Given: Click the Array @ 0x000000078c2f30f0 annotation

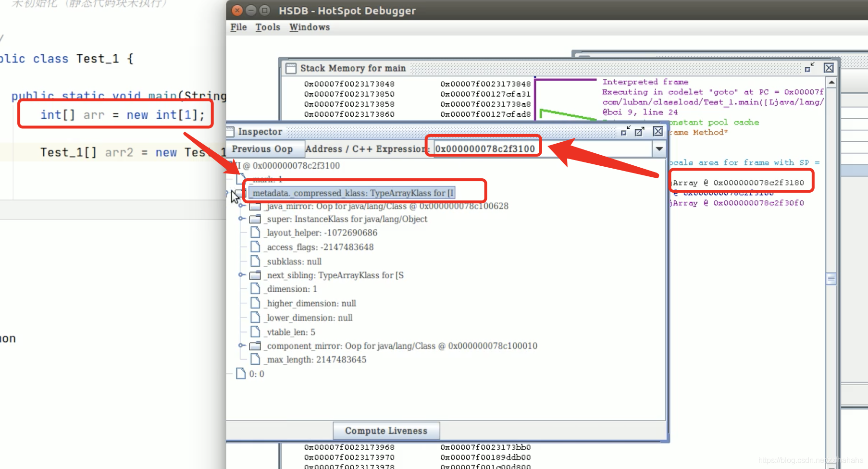Looking at the screenshot, I should [x=737, y=203].
